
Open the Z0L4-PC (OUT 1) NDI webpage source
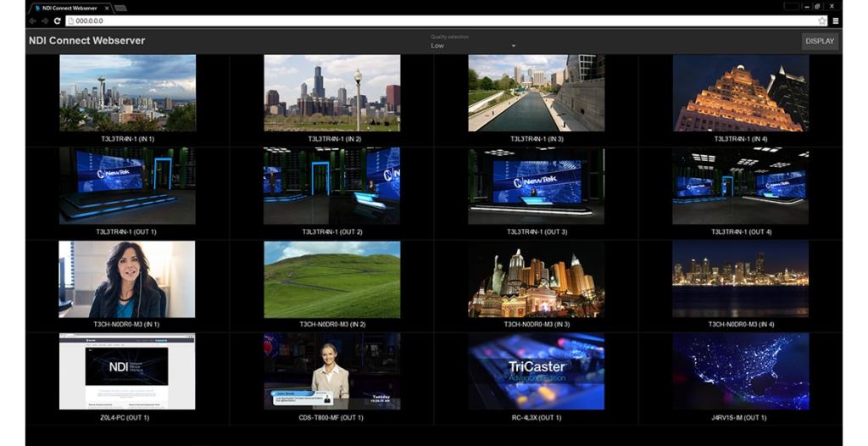127,371
